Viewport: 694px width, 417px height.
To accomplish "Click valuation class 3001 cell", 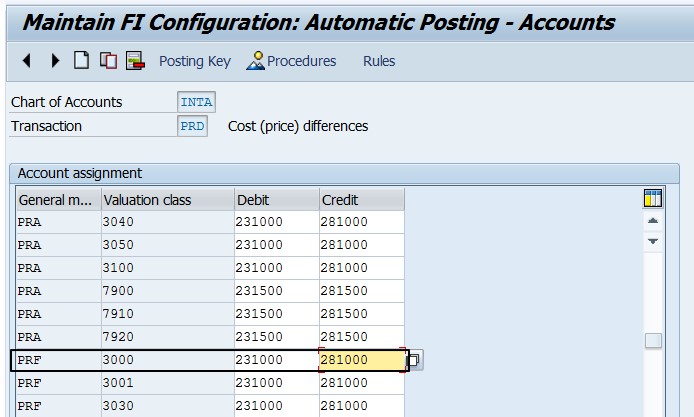I will tap(168, 383).
